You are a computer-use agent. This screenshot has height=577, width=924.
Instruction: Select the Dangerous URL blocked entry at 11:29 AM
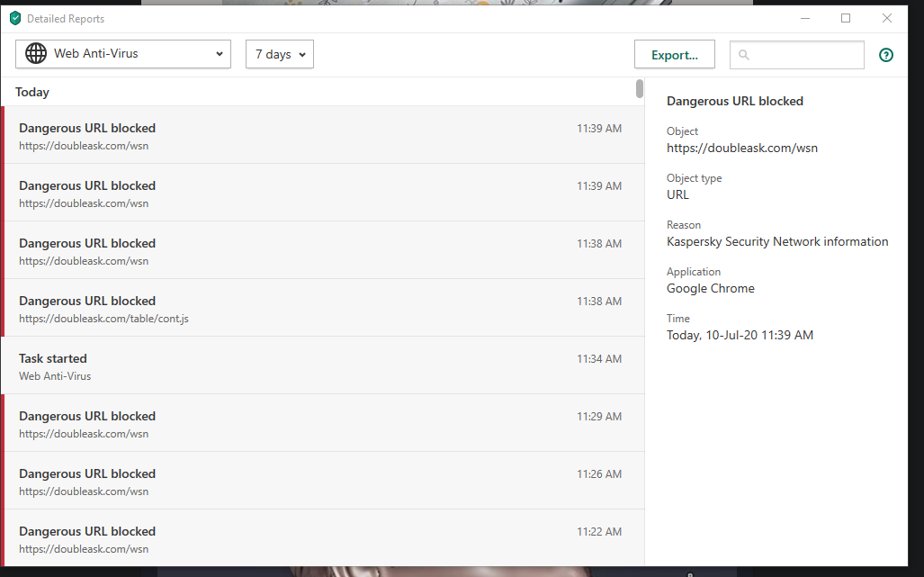(323, 424)
